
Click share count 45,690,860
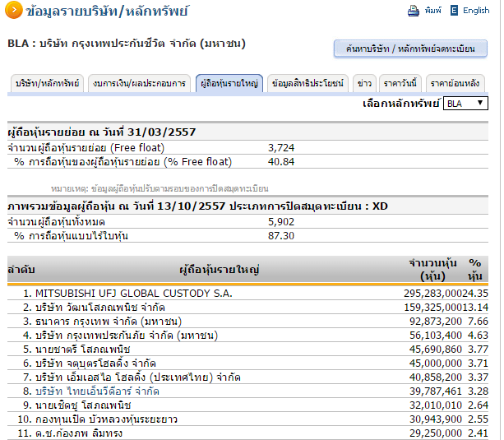[436, 350]
